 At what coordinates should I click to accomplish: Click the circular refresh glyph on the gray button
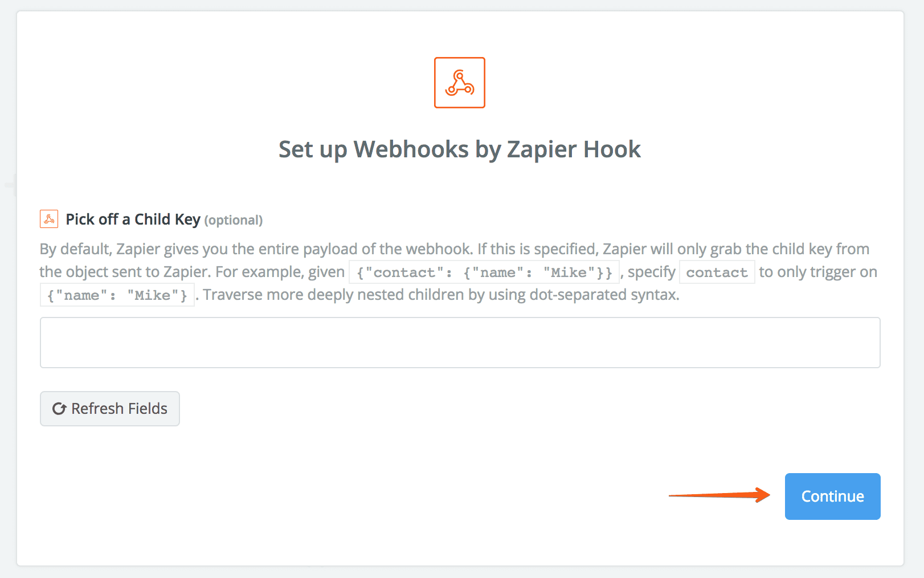(x=59, y=408)
